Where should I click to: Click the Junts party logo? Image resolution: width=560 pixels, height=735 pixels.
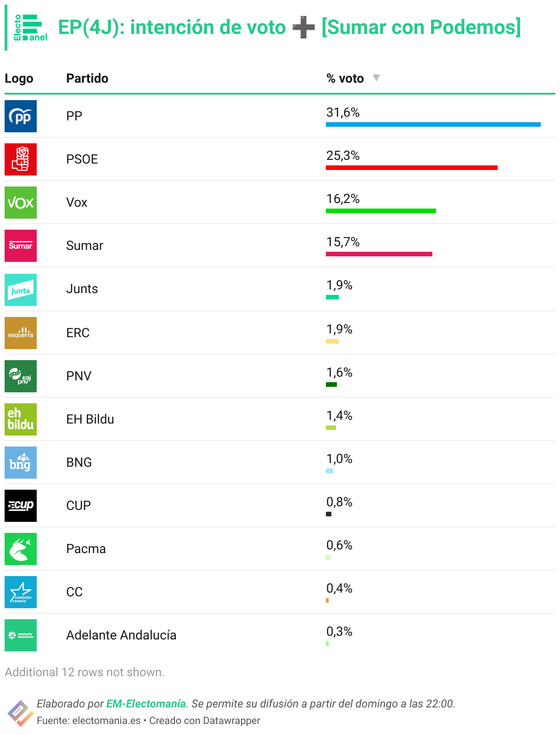click(21, 290)
